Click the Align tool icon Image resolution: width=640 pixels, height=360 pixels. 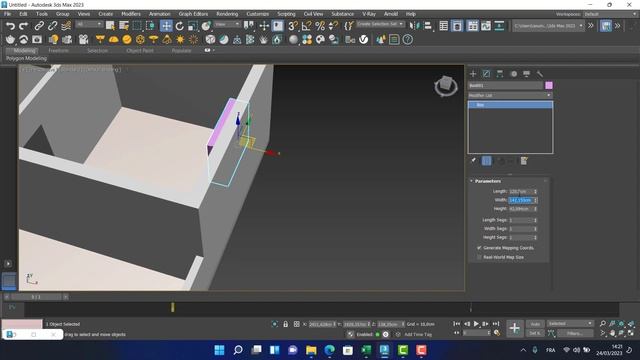tap(428, 26)
